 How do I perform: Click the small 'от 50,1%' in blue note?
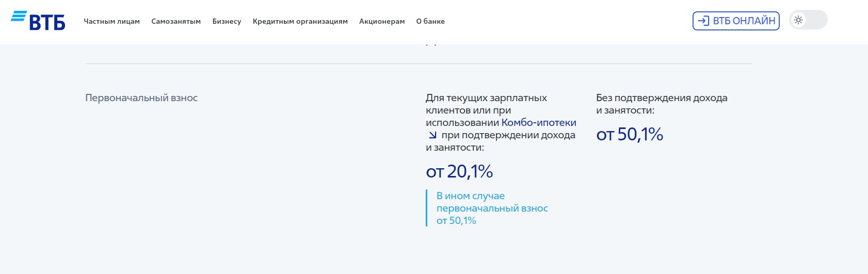point(456,221)
